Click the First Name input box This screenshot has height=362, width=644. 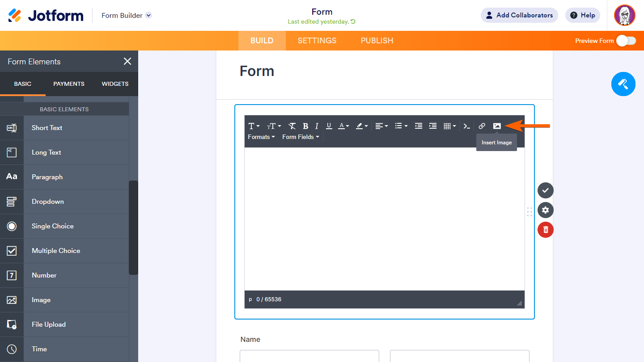tap(309, 356)
